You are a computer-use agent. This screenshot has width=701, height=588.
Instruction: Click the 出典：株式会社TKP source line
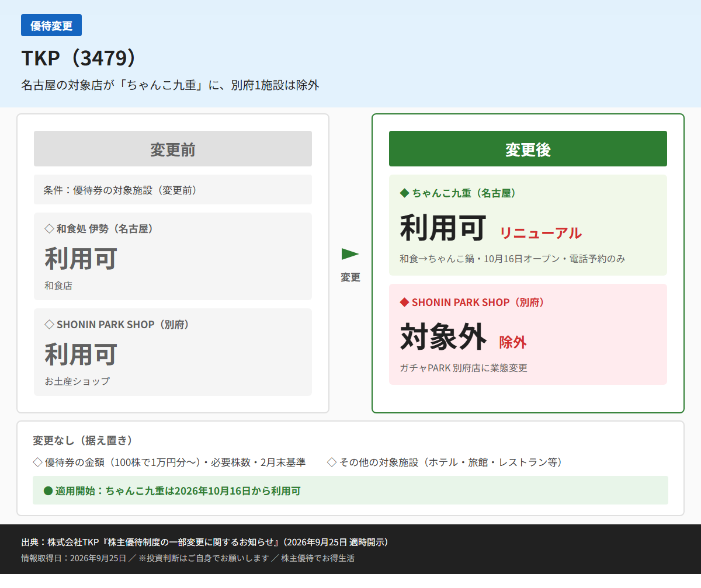tap(205, 542)
